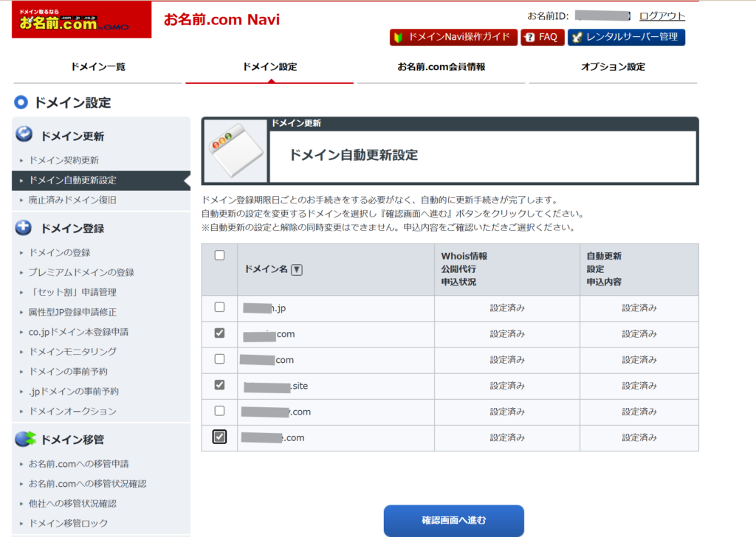Click the redacted domain name ending in .jp
Screen dimensions: 756x537
pyautogui.click(x=264, y=308)
